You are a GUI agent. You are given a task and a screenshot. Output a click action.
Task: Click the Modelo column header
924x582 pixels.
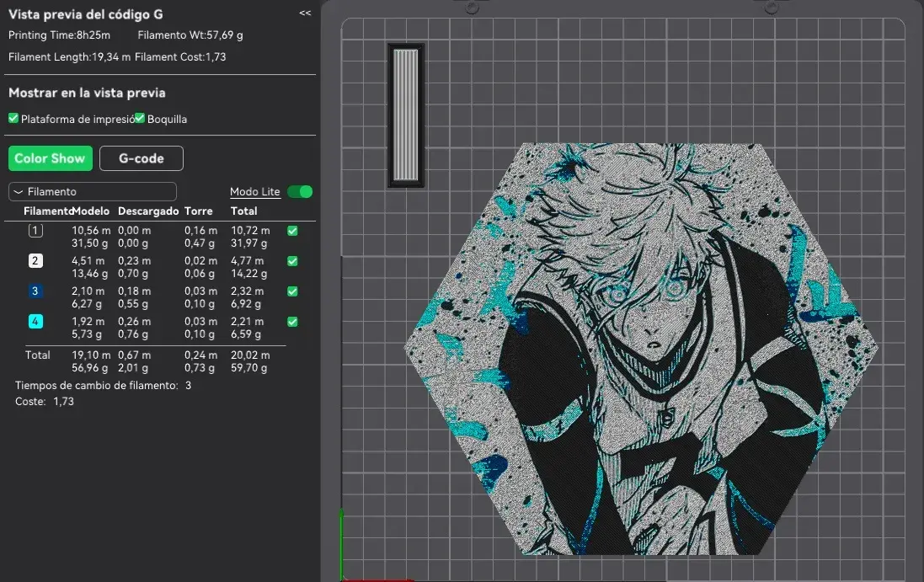[91, 211]
